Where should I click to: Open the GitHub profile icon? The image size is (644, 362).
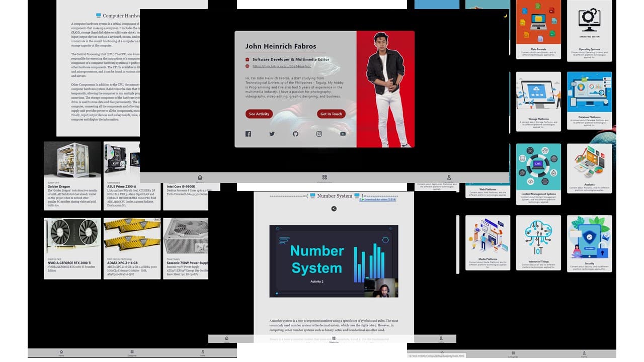[x=295, y=134]
